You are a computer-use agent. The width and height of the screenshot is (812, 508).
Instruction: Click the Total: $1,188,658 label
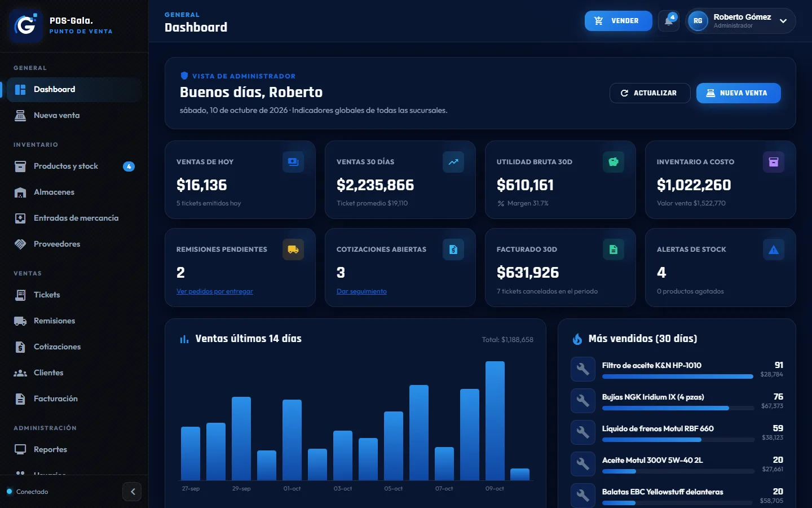(x=507, y=340)
